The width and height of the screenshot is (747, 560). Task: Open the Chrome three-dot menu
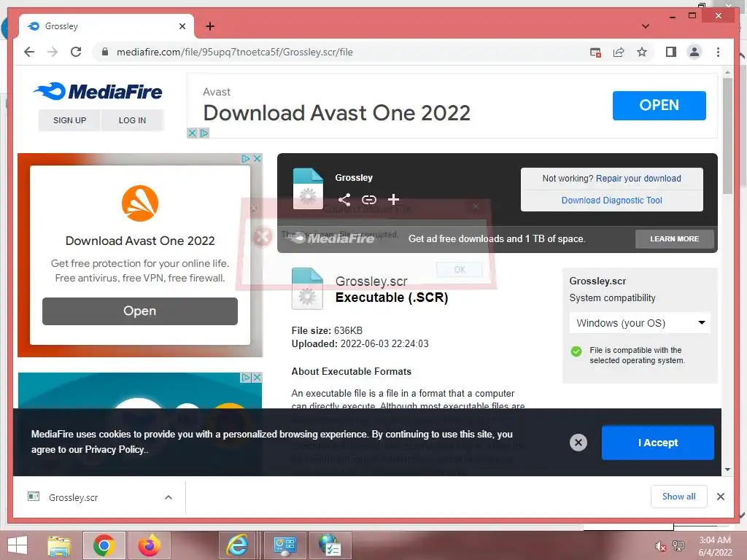(x=718, y=52)
